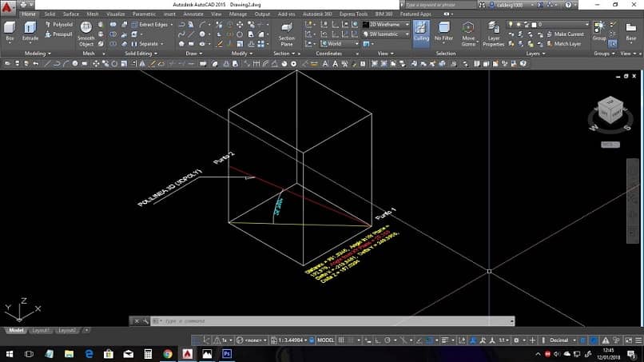Click the Section Plane tool
The height and width of the screenshot is (362, 644).
287,34
